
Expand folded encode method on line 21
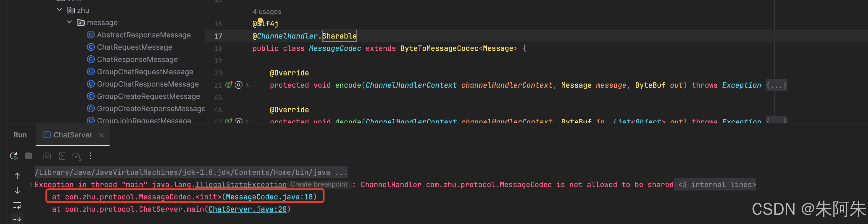click(x=247, y=85)
